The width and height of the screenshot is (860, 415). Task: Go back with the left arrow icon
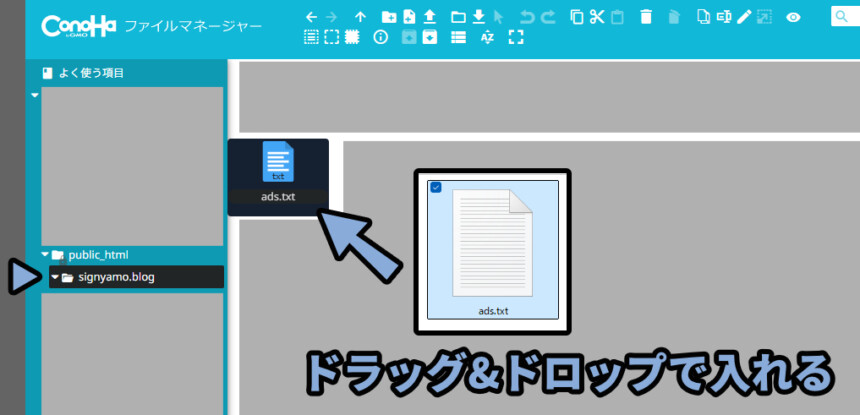coord(312,17)
